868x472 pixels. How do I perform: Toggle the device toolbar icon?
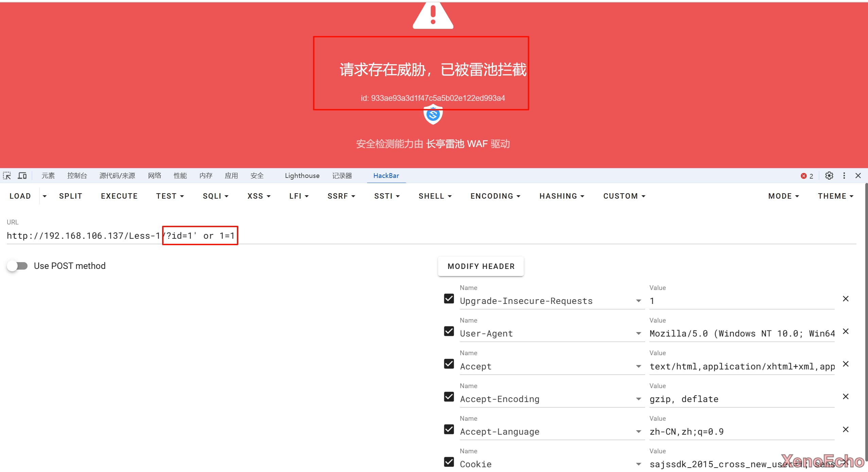tap(22, 176)
